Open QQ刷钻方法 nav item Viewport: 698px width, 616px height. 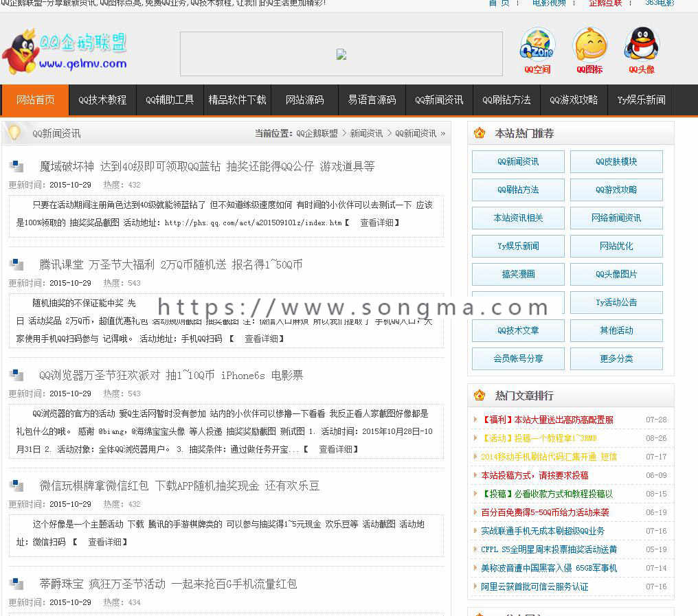point(506,100)
